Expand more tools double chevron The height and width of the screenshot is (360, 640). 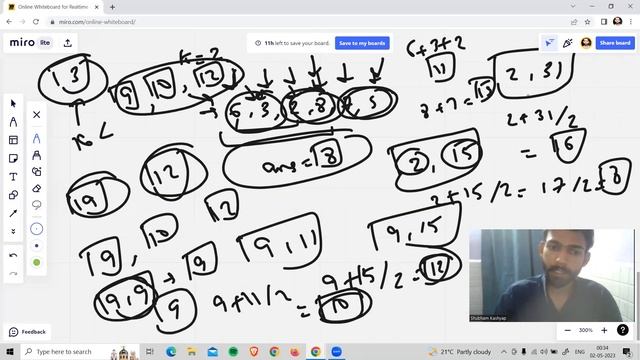tap(13, 231)
